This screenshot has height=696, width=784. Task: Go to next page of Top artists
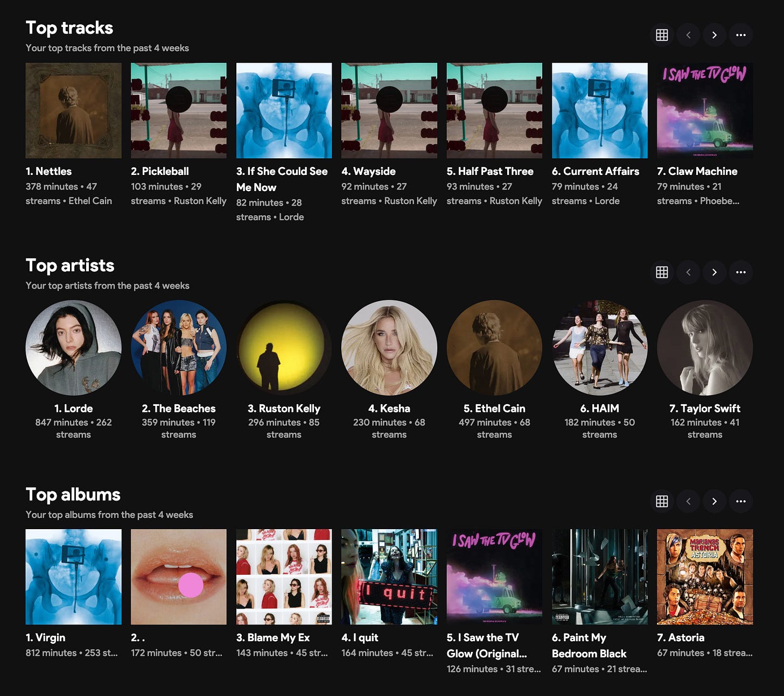[x=715, y=272]
